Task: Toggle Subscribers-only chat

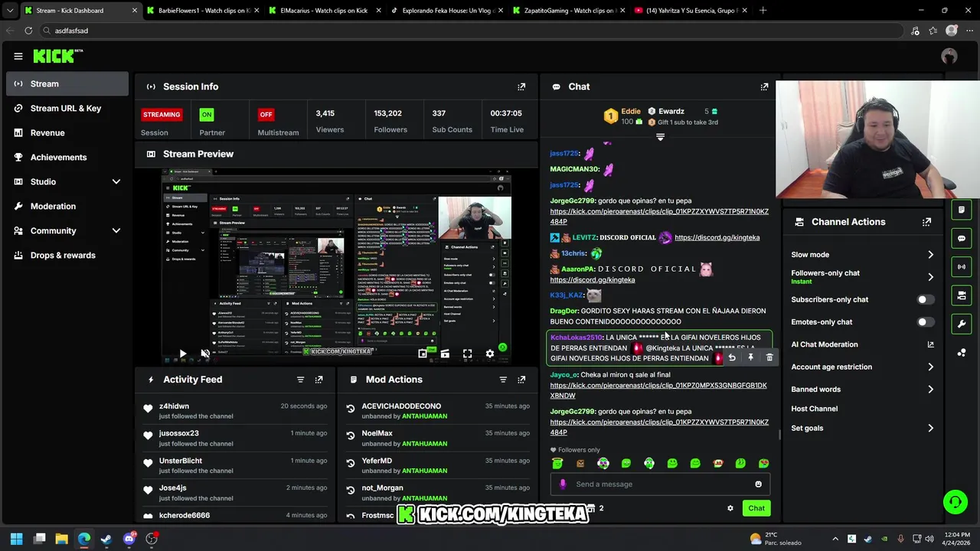Action: 926,300
